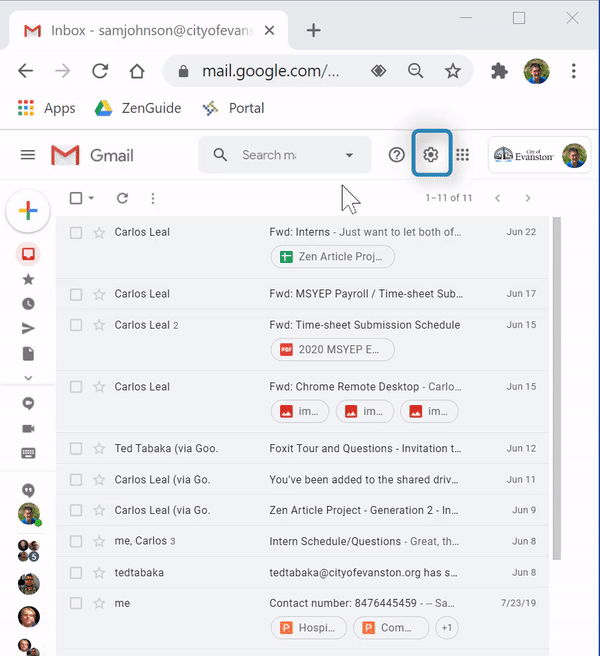Star the Fwd: Interns email
This screenshot has width=600, height=656.
tap(99, 232)
